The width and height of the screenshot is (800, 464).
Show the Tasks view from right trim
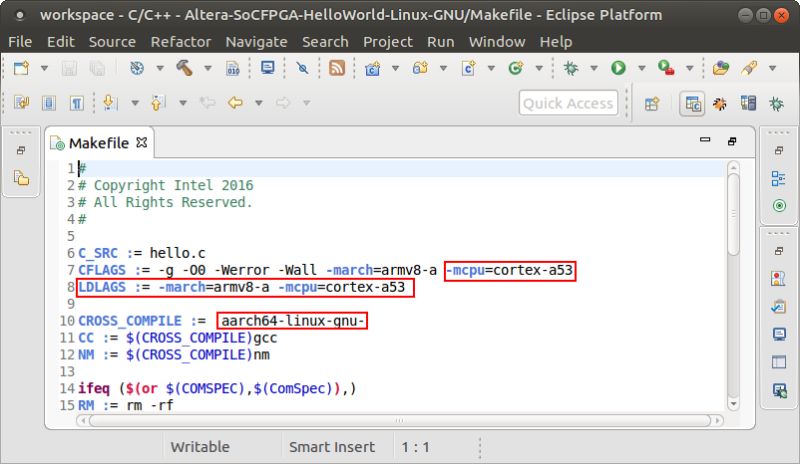click(779, 306)
